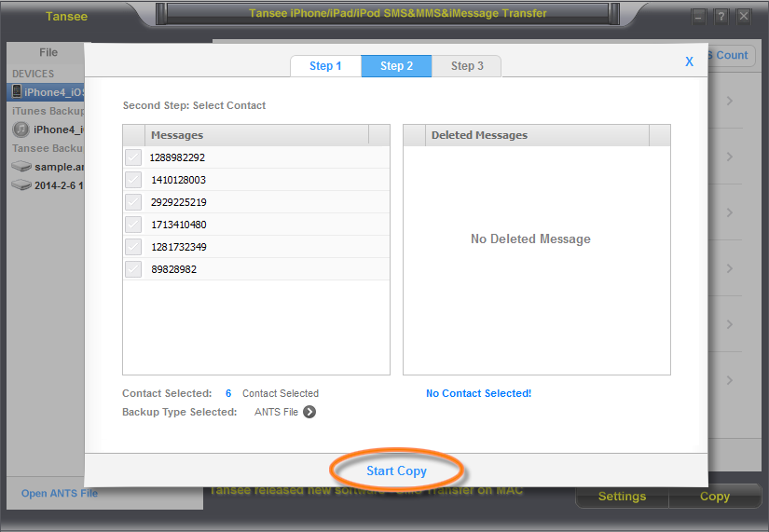The image size is (769, 532).
Task: Click the Copy button in the main window
Action: (x=715, y=497)
